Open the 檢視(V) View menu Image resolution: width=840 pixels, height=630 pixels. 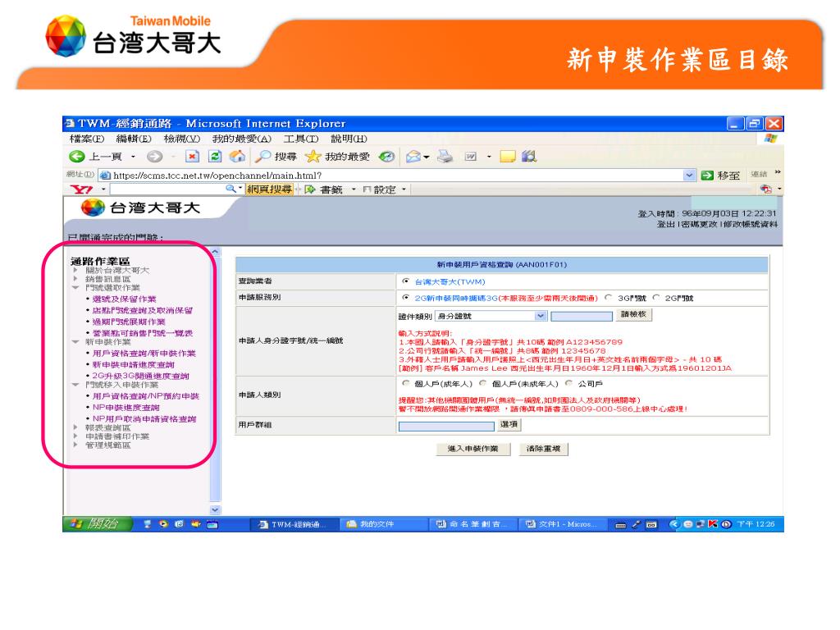(182, 139)
